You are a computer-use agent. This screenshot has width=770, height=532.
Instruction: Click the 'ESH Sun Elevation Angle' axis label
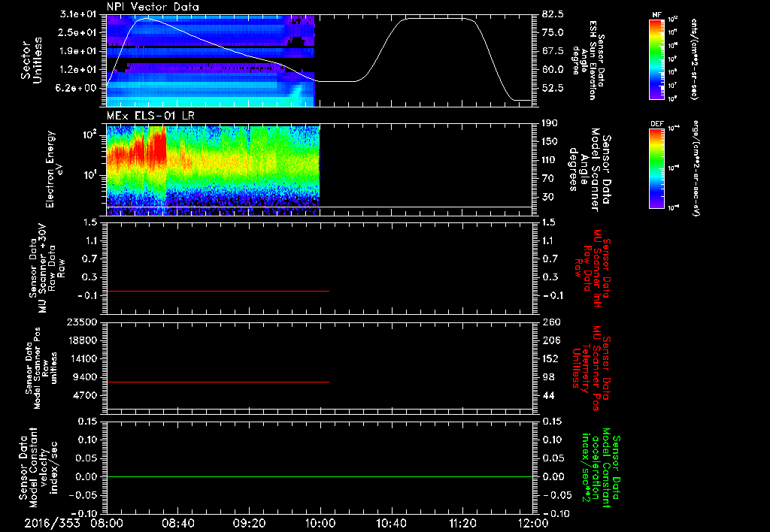pos(588,60)
